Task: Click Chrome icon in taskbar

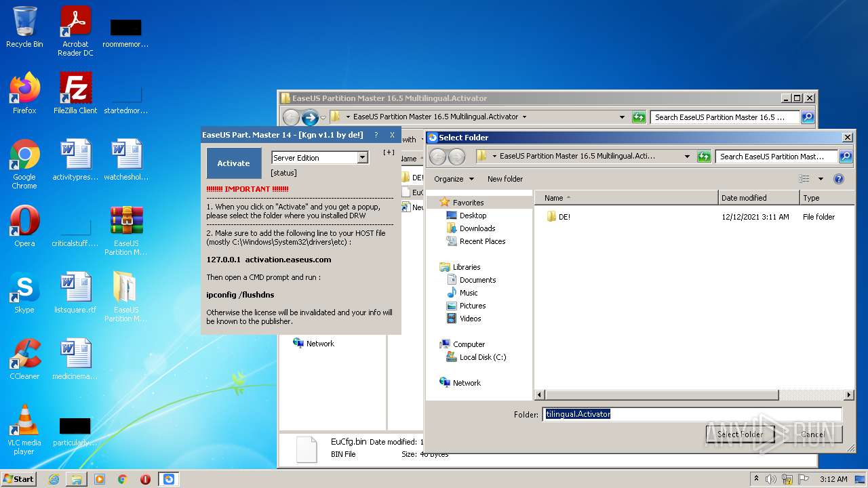Action: click(123, 479)
